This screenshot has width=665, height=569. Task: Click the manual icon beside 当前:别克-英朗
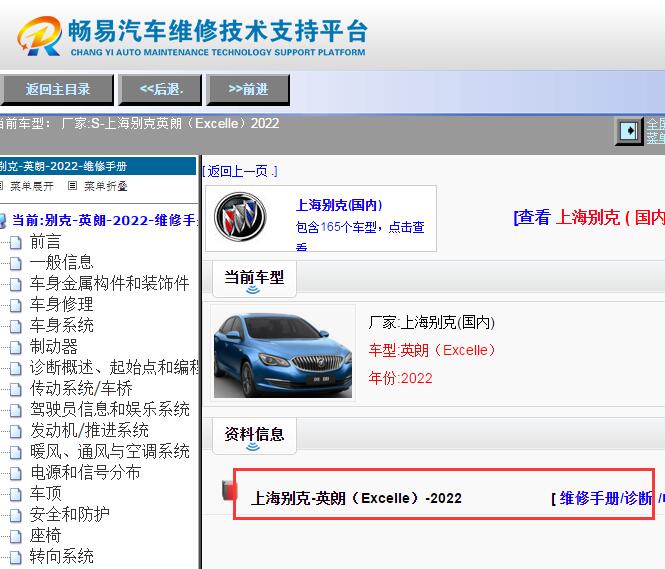(x=3, y=221)
